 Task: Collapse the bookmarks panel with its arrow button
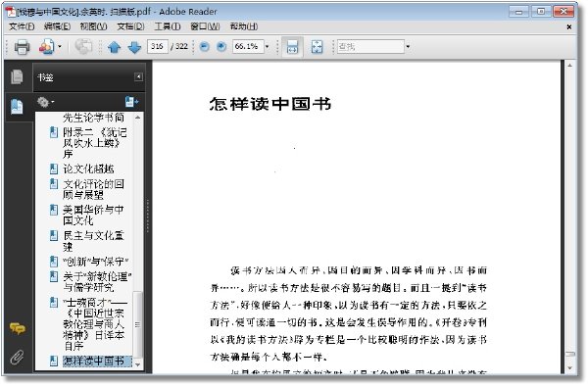click(x=138, y=76)
